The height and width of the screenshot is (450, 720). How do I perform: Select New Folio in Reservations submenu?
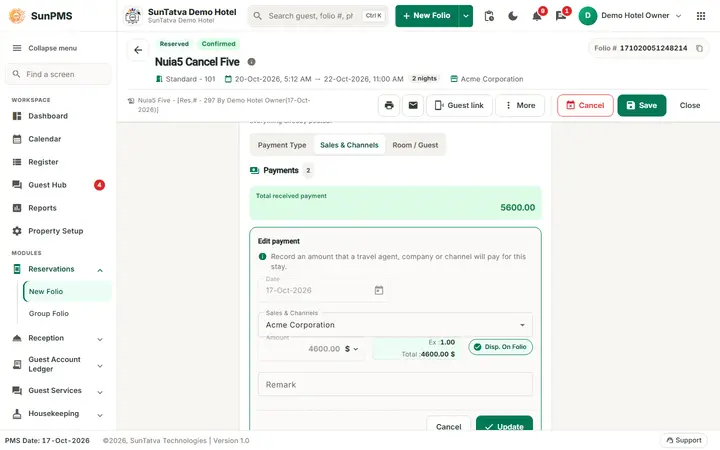tap(67, 292)
